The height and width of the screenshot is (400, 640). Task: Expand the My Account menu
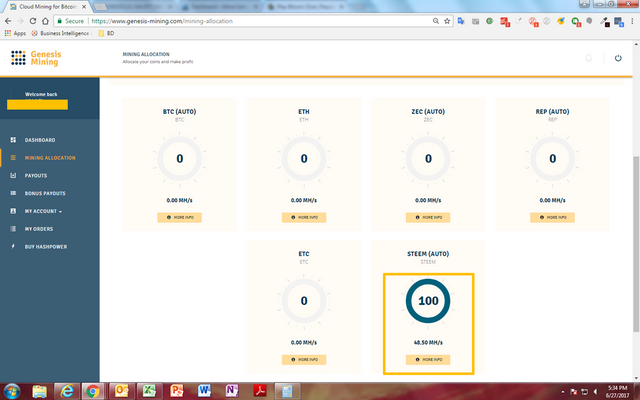coord(43,211)
